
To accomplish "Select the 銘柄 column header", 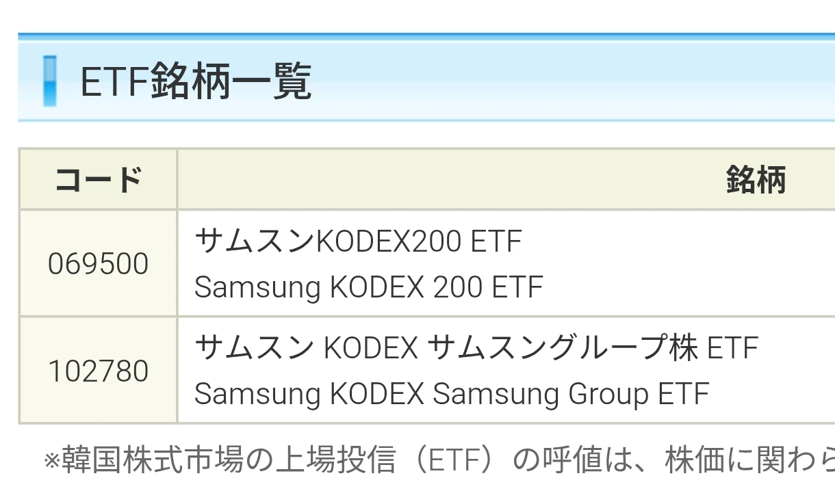I will pos(755,180).
